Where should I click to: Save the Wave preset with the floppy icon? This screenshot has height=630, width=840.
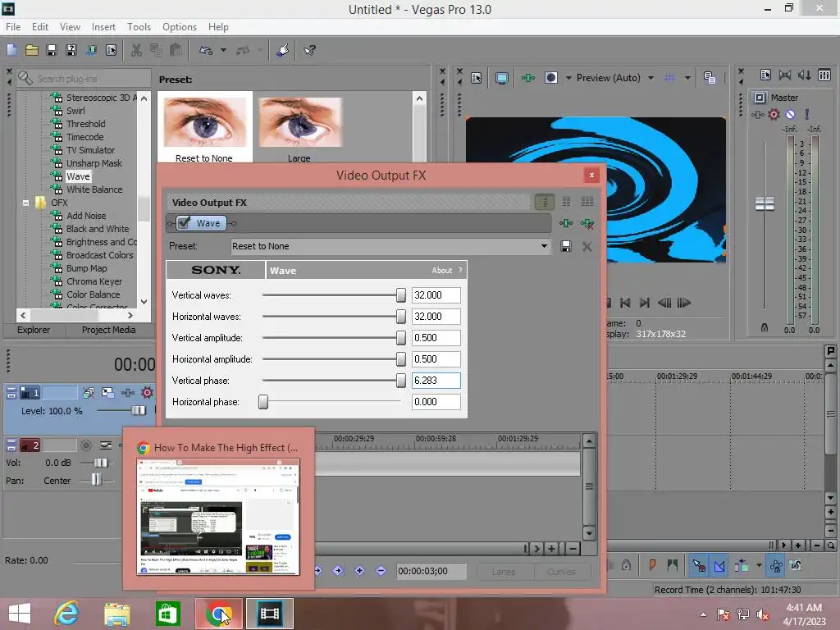tap(566, 246)
